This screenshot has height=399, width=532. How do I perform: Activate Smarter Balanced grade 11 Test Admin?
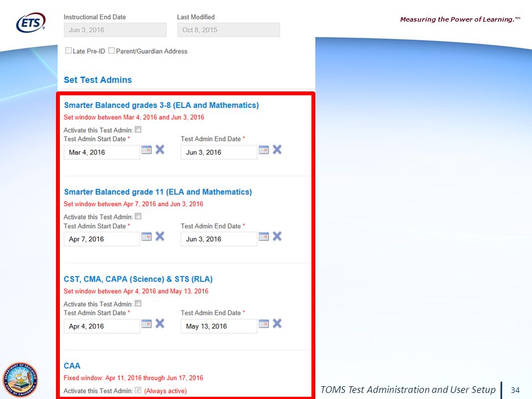click(x=138, y=217)
